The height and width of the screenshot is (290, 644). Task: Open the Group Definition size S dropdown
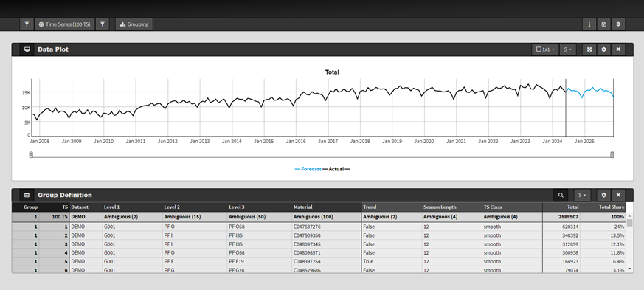click(582, 195)
